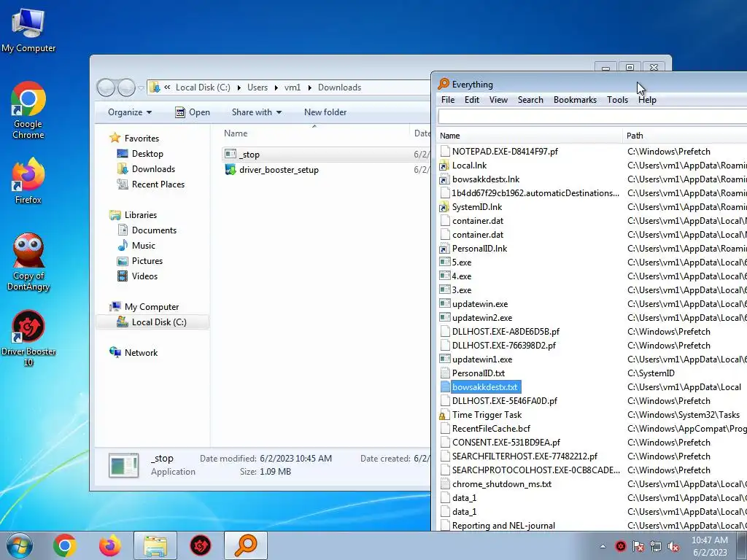The height and width of the screenshot is (560, 747).
Task: Open Chrome from the taskbar
Action: (65, 545)
